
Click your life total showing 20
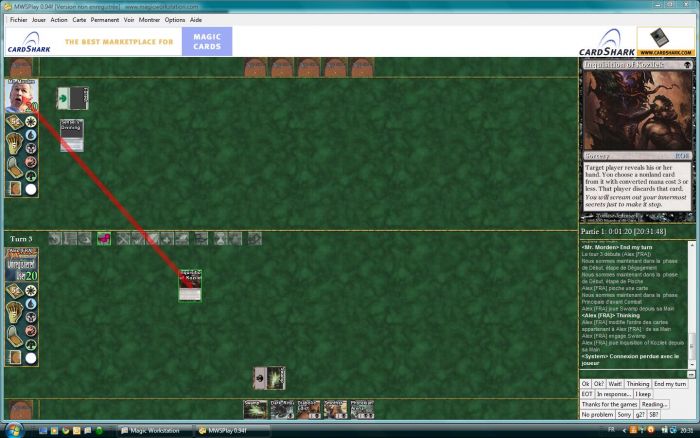click(31, 276)
